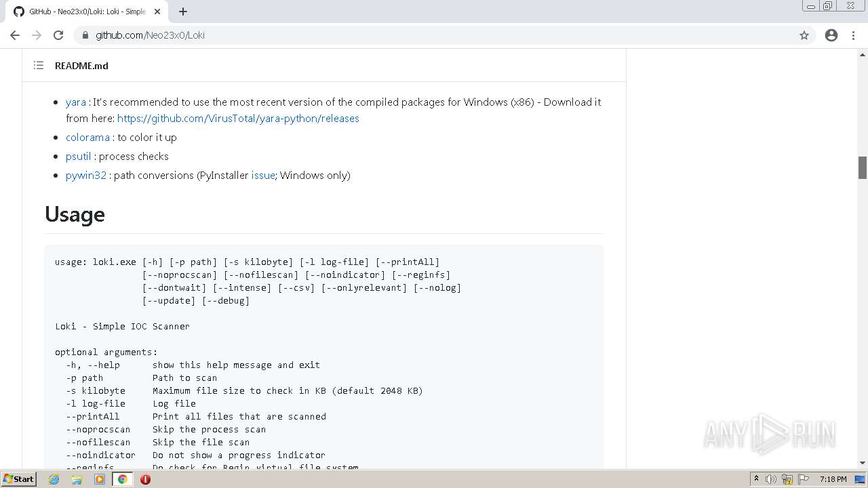Open the Action Center flag icon
868x488 pixels.
point(804,479)
